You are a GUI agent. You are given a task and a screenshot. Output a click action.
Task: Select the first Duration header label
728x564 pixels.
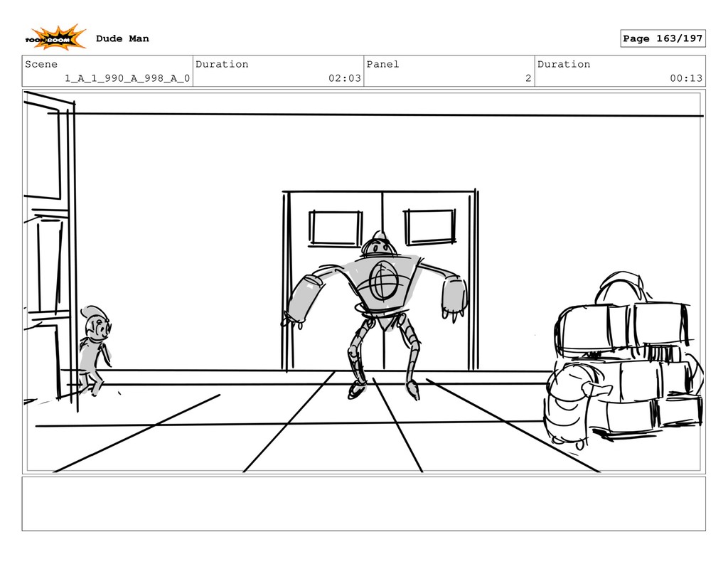click(222, 64)
